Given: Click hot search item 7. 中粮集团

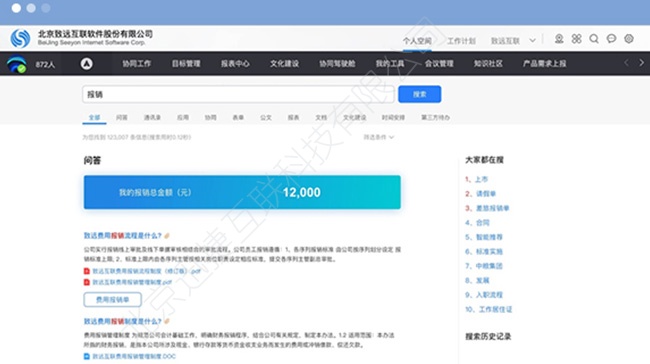Looking at the screenshot, I should tap(484, 266).
